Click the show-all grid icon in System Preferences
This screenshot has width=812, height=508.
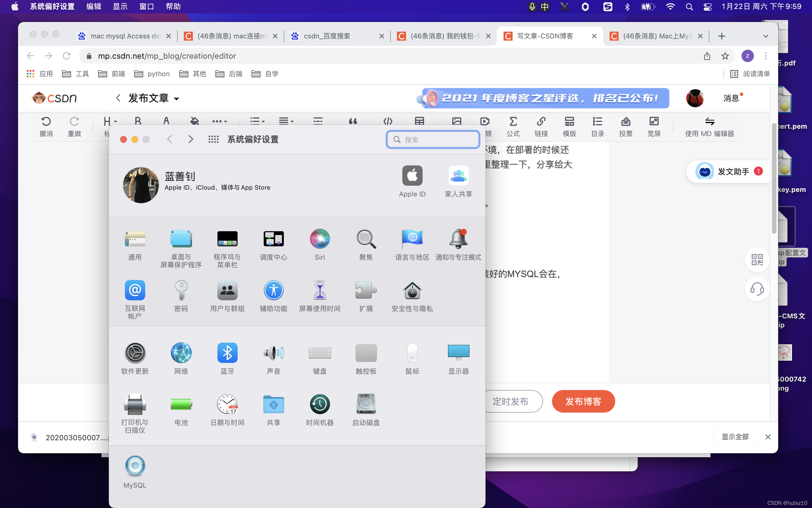pyautogui.click(x=213, y=139)
